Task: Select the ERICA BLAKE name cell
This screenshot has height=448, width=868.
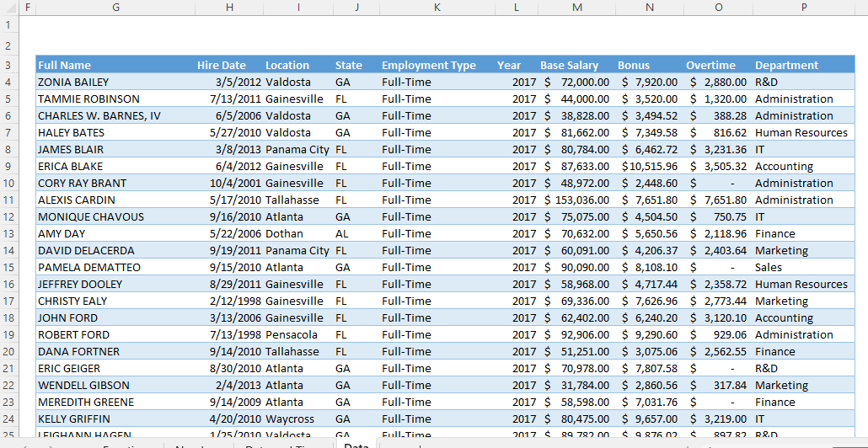Action: pos(115,167)
